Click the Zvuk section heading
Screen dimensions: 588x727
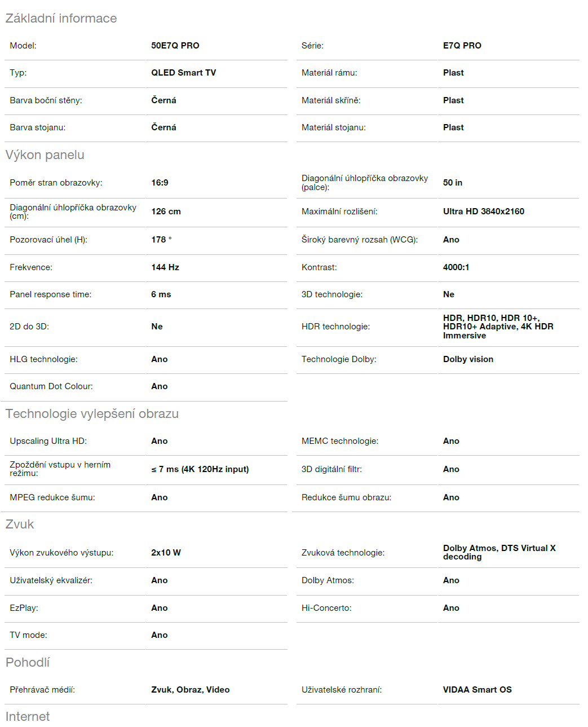click(20, 524)
